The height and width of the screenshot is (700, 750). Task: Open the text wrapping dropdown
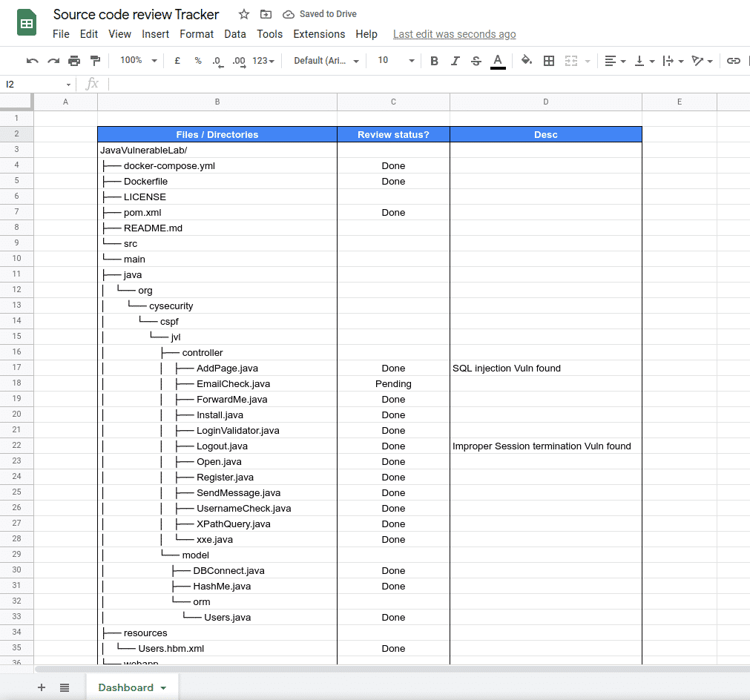click(673, 61)
